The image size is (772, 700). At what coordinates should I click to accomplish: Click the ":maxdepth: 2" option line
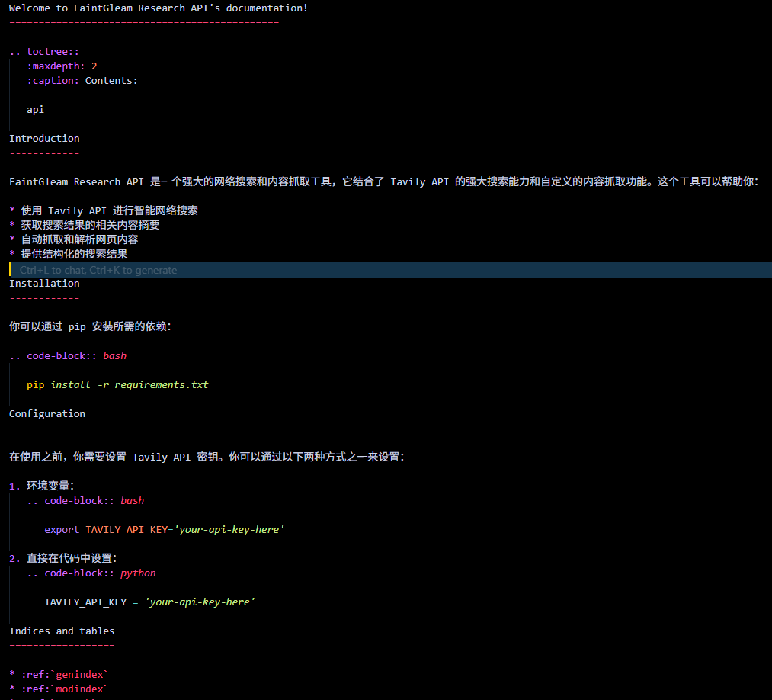click(x=62, y=66)
